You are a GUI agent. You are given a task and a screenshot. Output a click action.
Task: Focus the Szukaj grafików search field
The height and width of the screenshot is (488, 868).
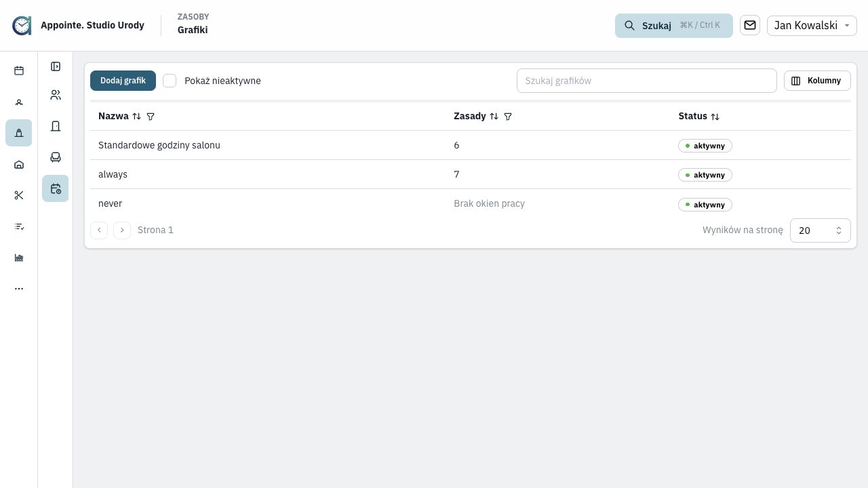(647, 81)
